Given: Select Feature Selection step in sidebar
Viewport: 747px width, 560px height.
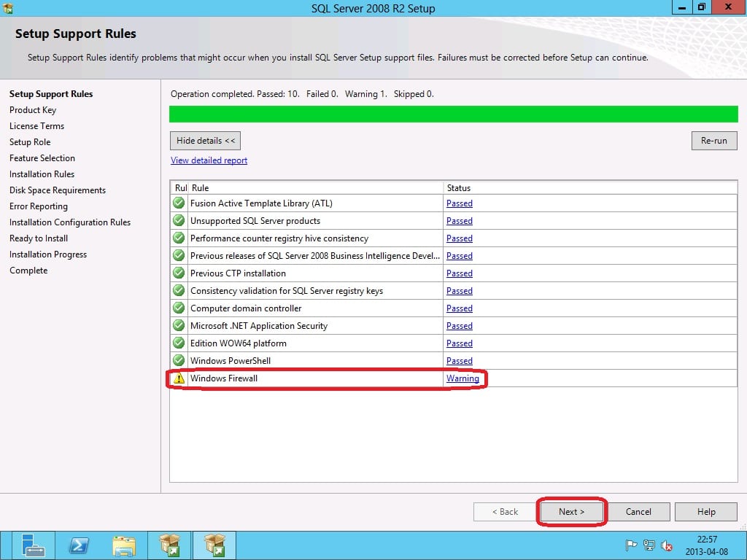Looking at the screenshot, I should [42, 158].
